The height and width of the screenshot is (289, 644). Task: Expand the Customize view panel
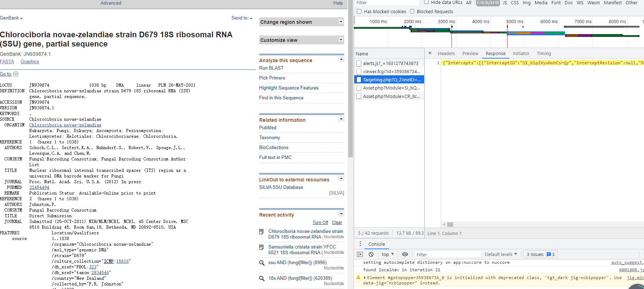point(341,40)
